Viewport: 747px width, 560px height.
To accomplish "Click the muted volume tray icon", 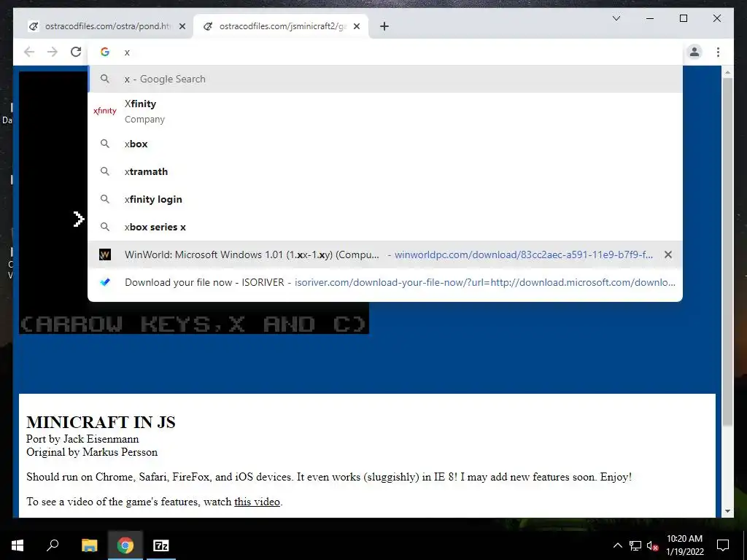I will tap(652, 545).
